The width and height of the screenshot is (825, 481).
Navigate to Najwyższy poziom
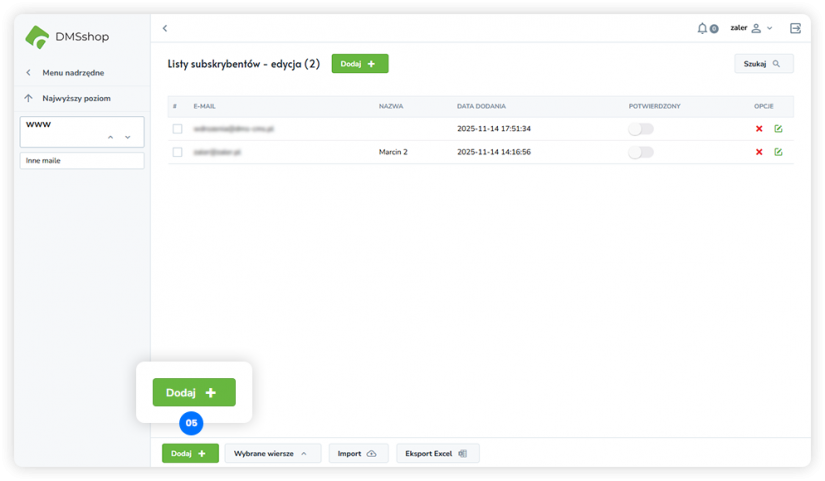[75, 98]
